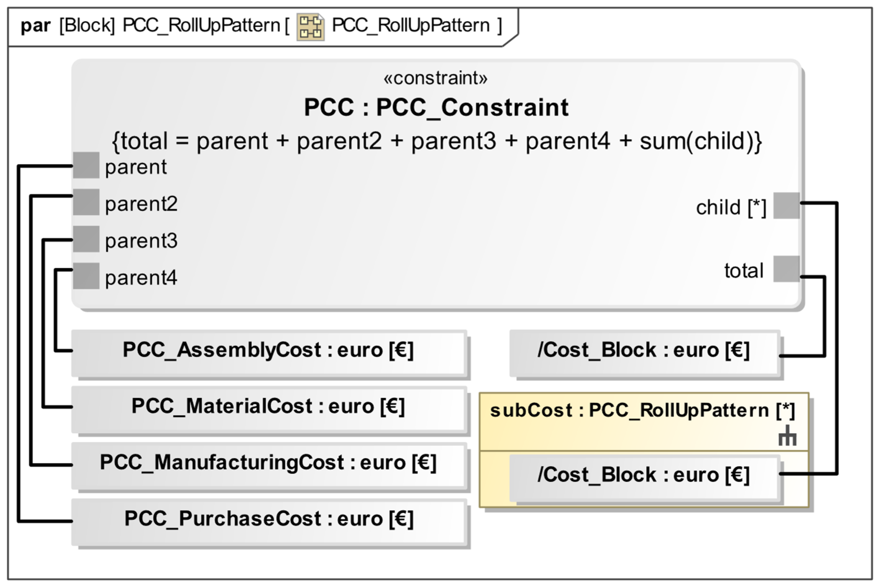This screenshot has width=882, height=588.
Task: Click the «constraint» stereotype label
Action: point(435,78)
